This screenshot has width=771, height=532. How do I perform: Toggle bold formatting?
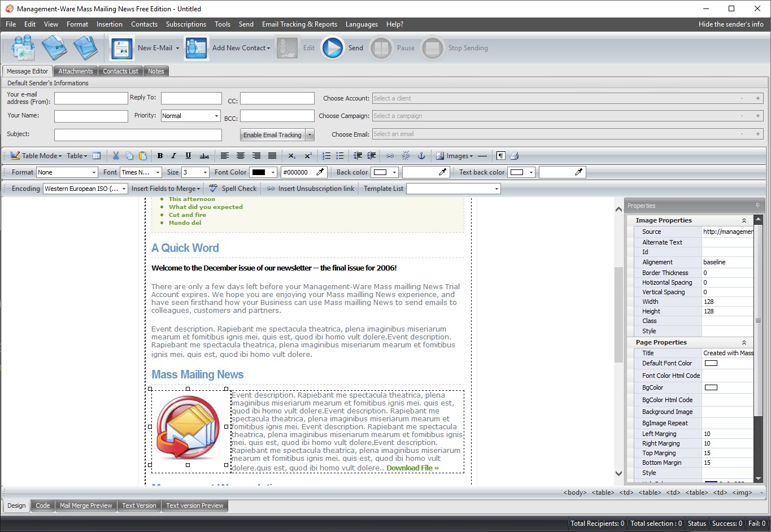(160, 156)
